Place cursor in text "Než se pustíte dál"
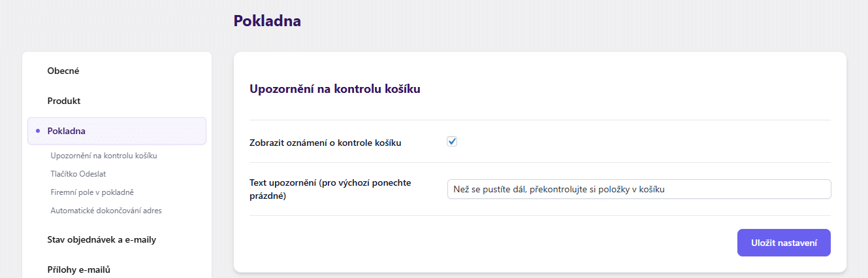Viewport: 868px width, 278px height. [490, 189]
